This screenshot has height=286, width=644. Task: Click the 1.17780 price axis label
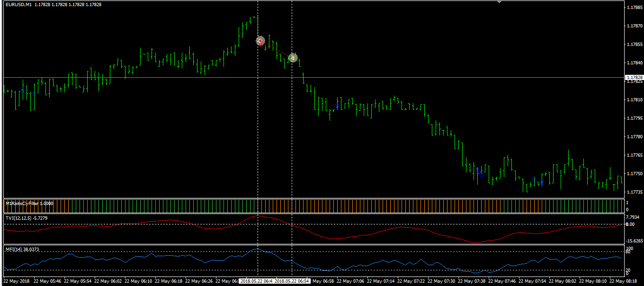pyautogui.click(x=634, y=137)
